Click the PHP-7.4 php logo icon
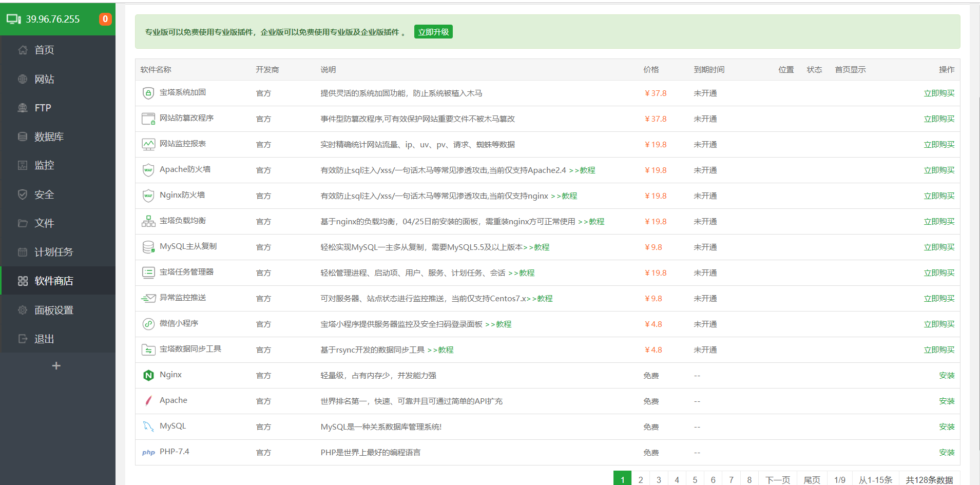Image resolution: width=980 pixels, height=485 pixels. pos(148,453)
